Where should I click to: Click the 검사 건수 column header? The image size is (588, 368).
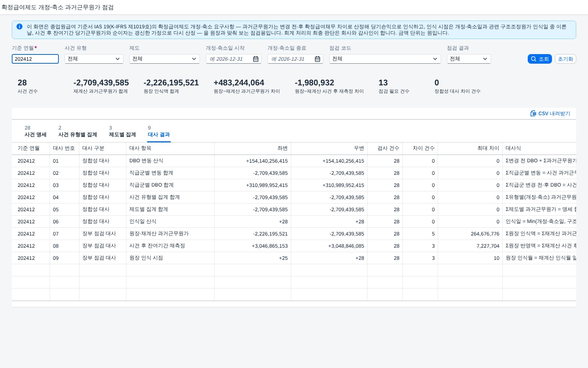point(385,148)
